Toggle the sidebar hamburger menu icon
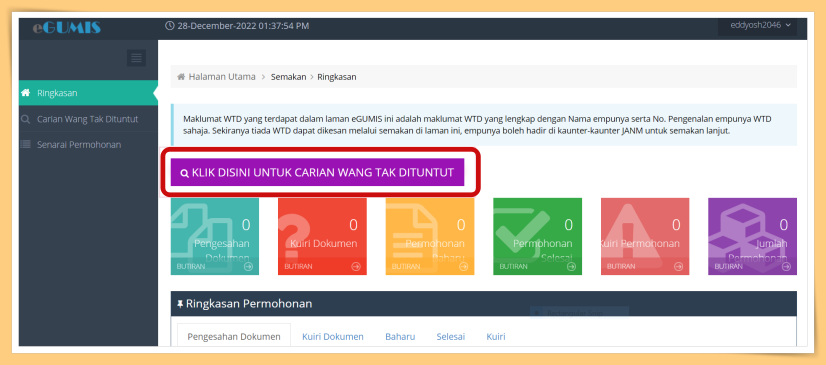 point(136,58)
